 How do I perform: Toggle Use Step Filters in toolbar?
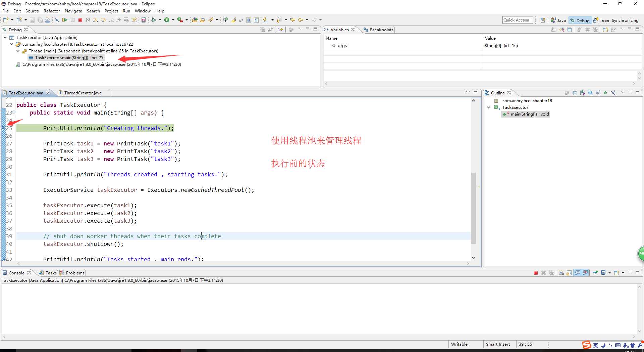(134, 20)
